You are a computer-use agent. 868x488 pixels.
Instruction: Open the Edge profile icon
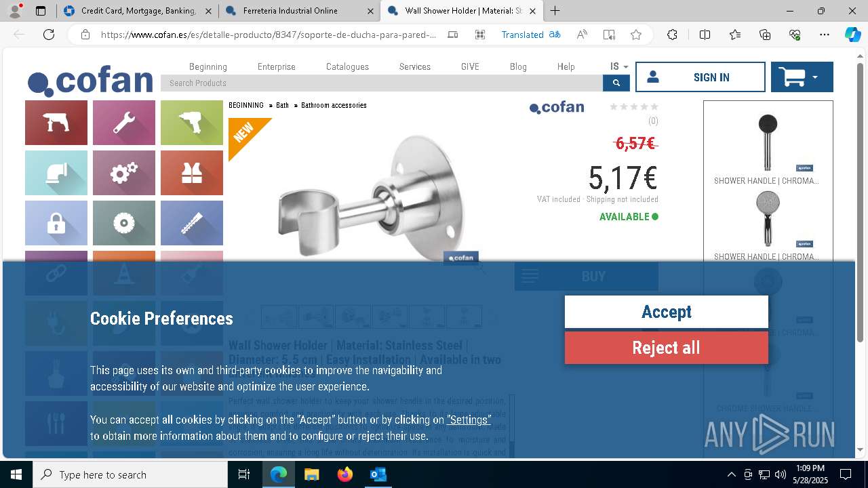point(15,10)
